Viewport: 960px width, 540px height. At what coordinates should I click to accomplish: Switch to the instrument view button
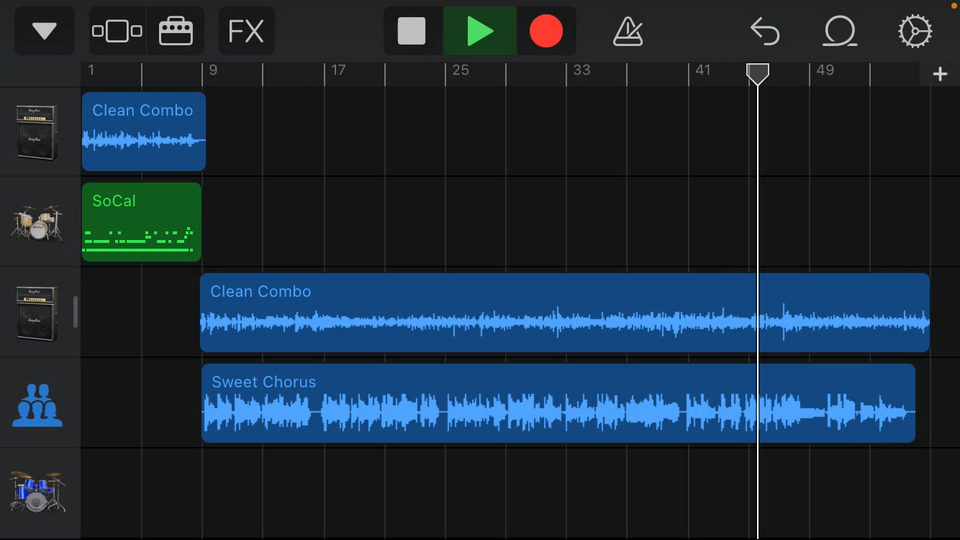click(117, 31)
